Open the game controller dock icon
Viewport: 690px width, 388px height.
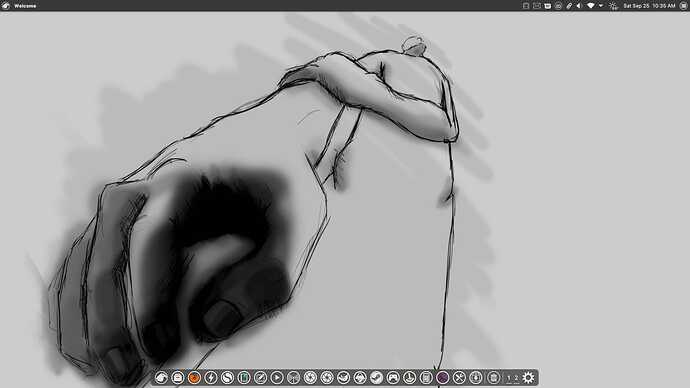393,377
